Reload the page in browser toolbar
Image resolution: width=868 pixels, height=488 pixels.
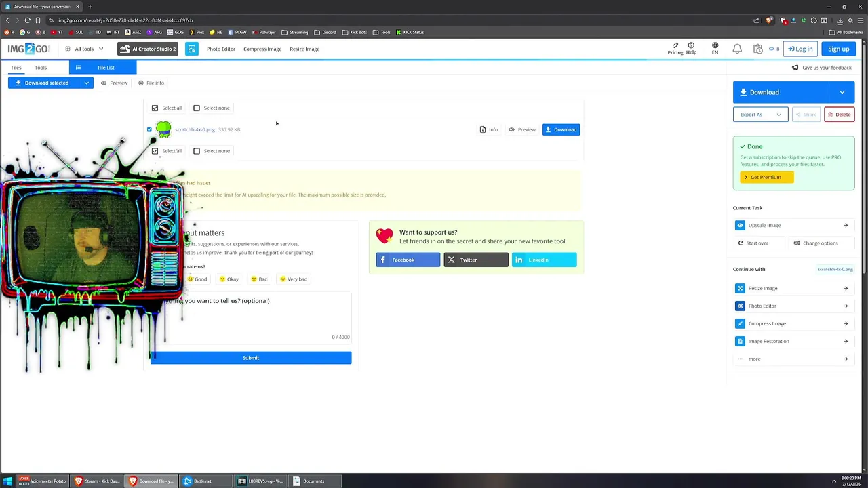28,20
